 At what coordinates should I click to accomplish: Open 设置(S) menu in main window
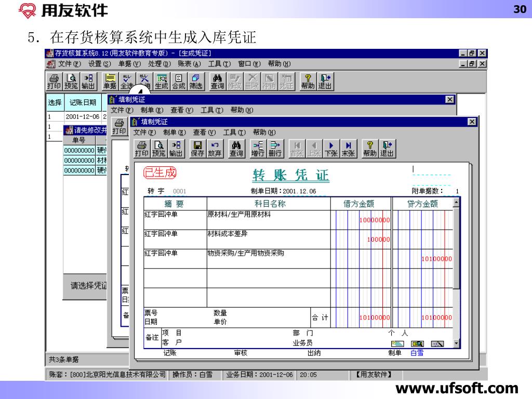pyautogui.click(x=100, y=64)
